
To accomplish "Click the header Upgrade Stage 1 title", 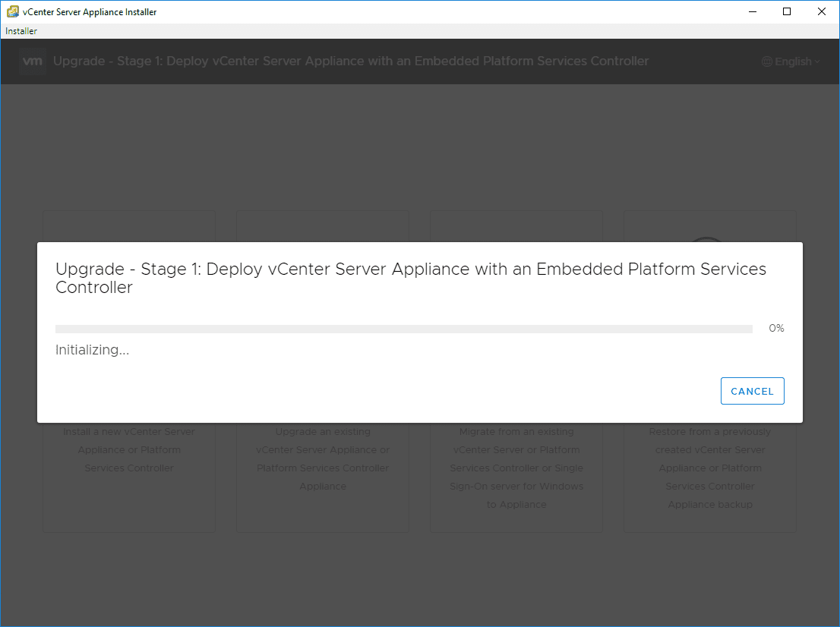I will (x=351, y=61).
